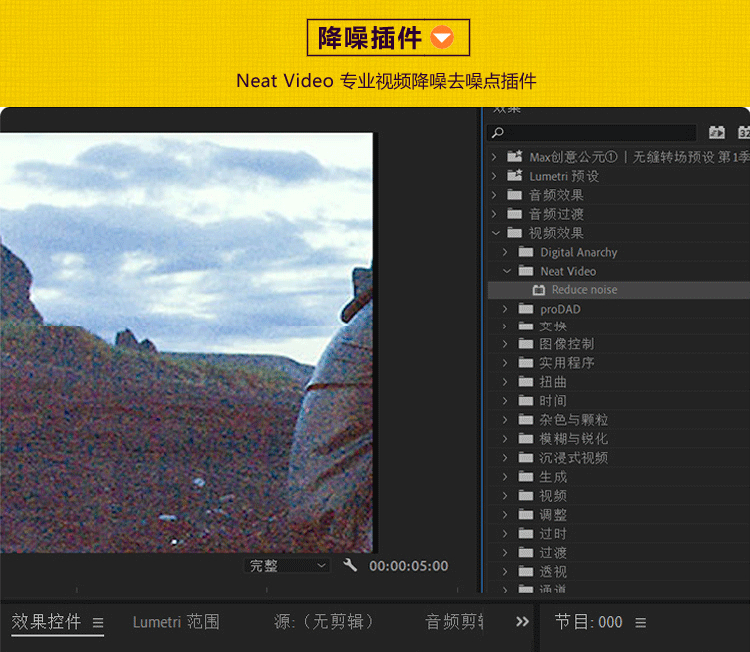Expand the proDAD folder
This screenshot has width=750, height=652.
coord(505,309)
